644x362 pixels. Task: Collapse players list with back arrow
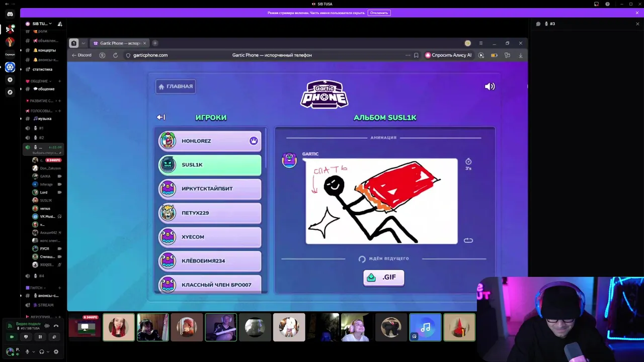[161, 117]
